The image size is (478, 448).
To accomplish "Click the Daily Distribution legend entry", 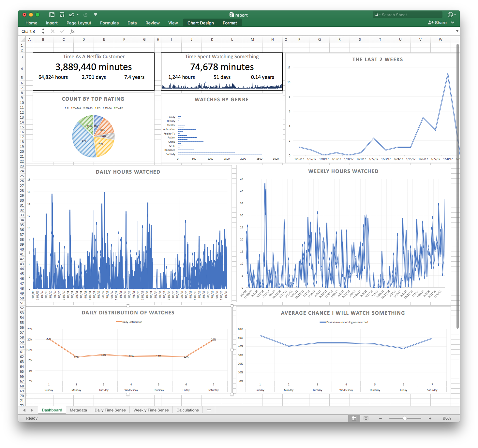I will [x=129, y=322].
